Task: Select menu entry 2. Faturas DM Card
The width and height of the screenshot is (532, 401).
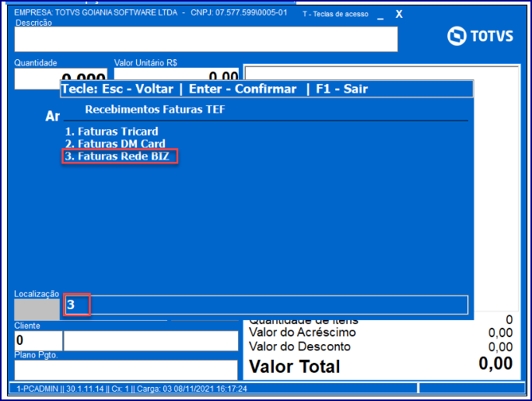Action: [115, 143]
